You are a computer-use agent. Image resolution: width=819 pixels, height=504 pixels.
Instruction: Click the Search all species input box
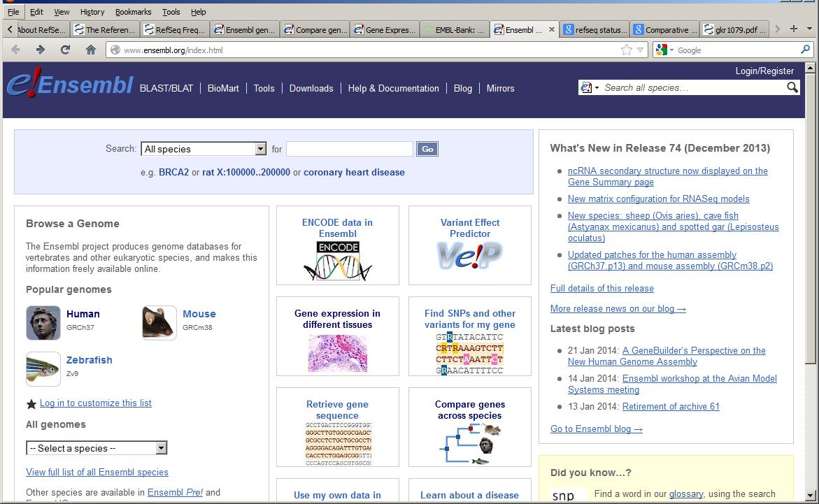(692, 88)
